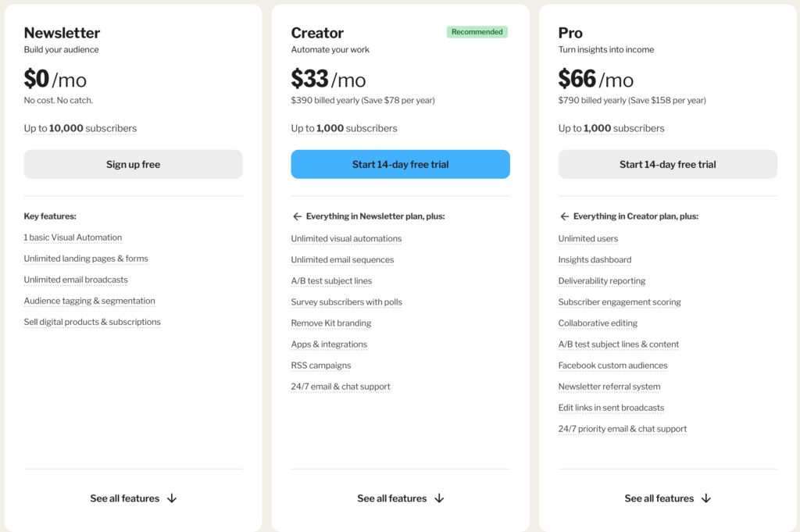This screenshot has width=800, height=532.
Task: Select the Facebook custom audiences link
Action: pyautogui.click(x=612, y=365)
